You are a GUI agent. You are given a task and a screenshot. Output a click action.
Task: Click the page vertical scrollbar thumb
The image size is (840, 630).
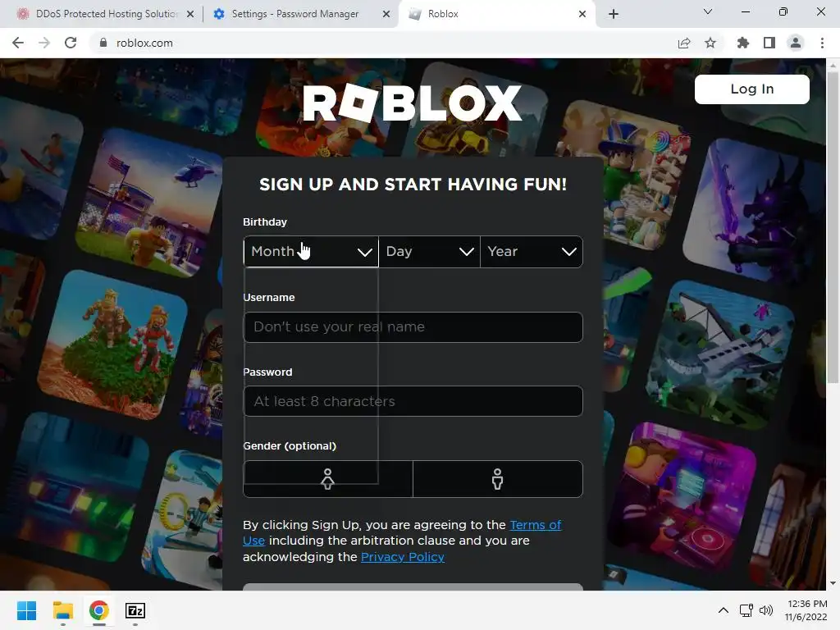point(833,228)
